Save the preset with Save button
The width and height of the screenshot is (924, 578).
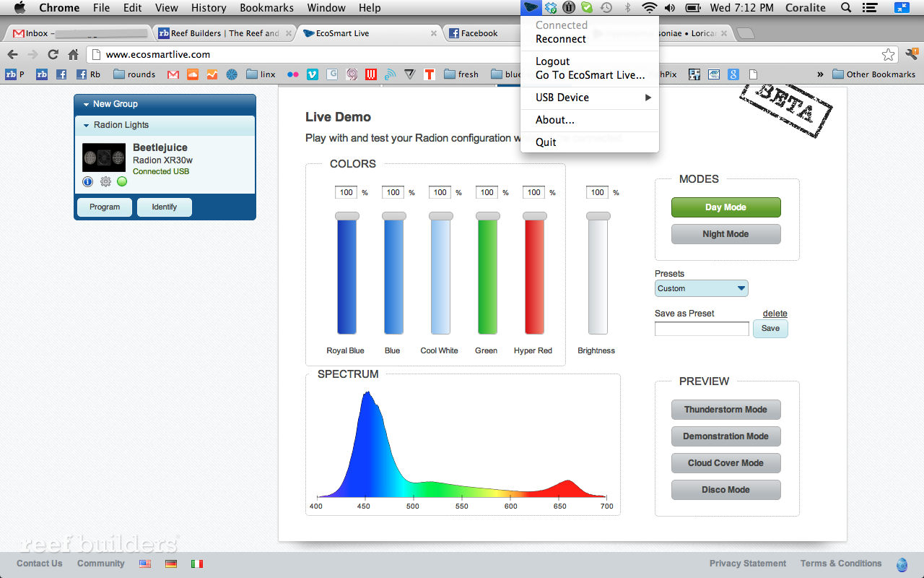[x=770, y=329]
